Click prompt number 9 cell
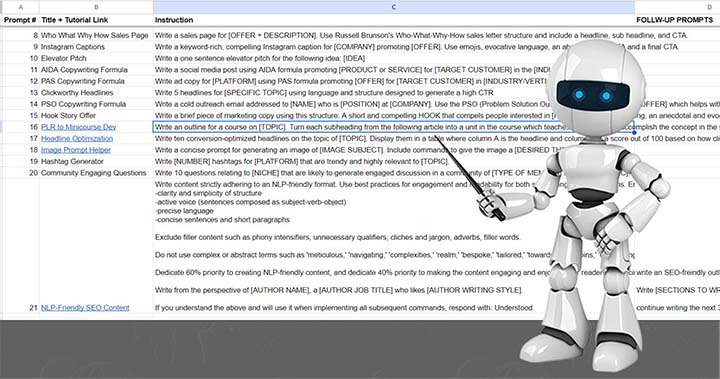 pyautogui.click(x=21, y=47)
